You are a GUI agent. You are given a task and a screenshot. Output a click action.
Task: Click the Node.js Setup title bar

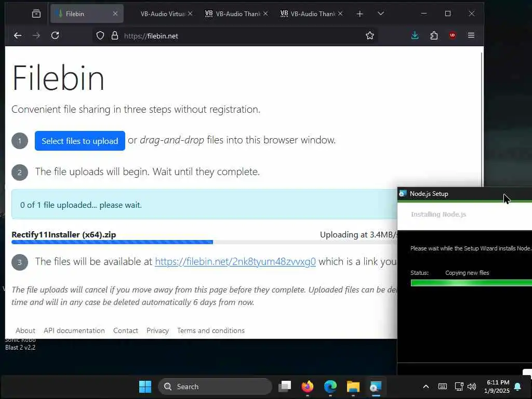pos(464,194)
